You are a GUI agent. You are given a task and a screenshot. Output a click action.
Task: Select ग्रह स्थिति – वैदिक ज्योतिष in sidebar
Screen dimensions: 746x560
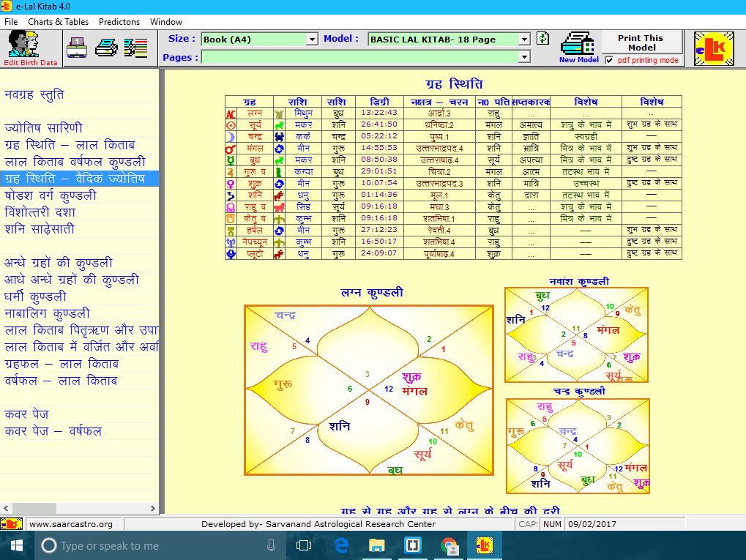pyautogui.click(x=80, y=179)
